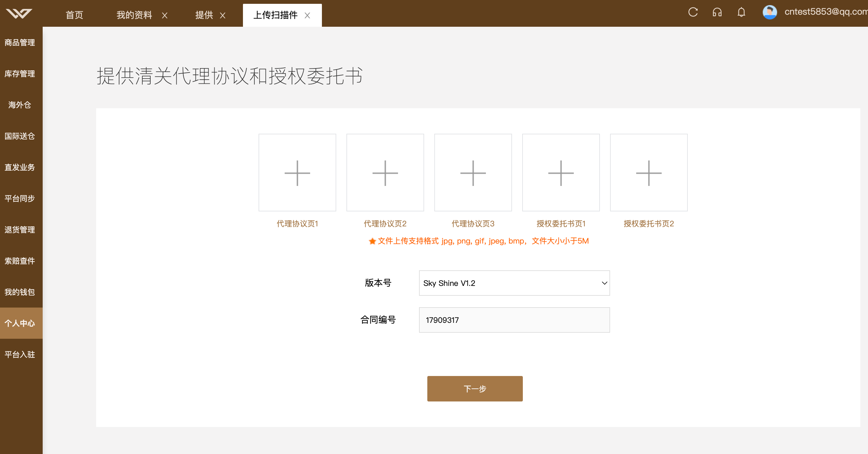The width and height of the screenshot is (868, 454).
Task: Open 海外仓 in the sidebar
Action: click(x=19, y=105)
